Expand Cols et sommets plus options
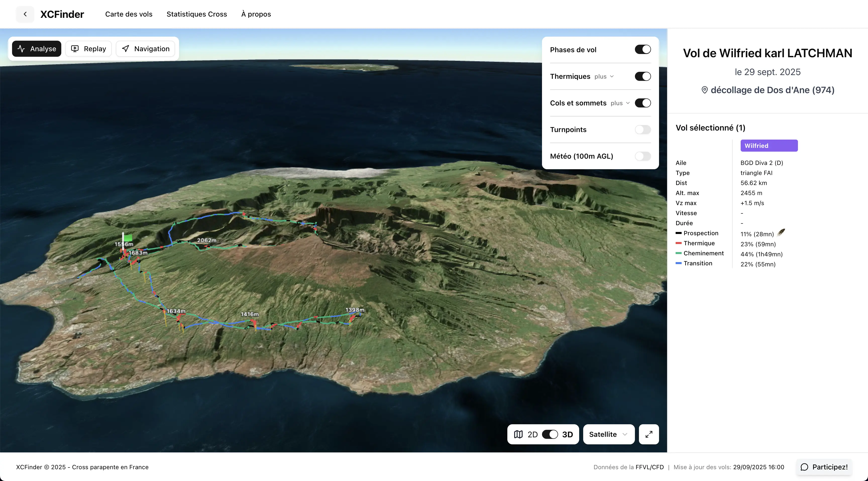This screenshot has width=868, height=481. 620,103
